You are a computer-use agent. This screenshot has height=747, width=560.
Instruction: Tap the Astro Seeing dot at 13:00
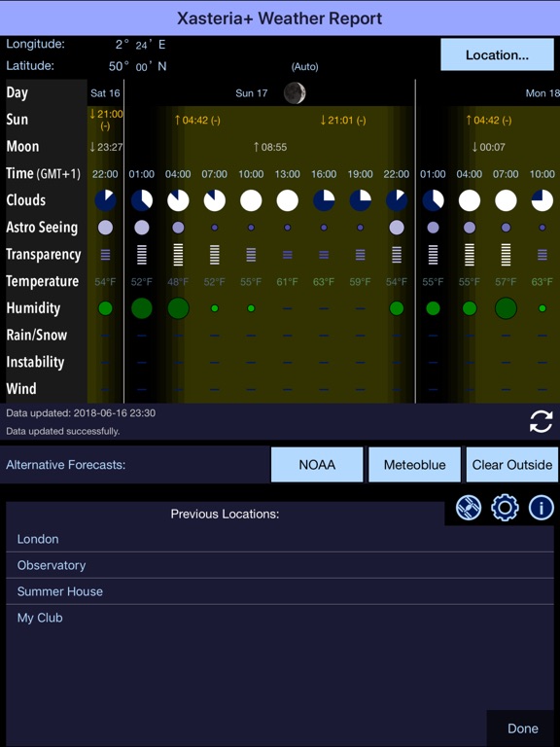[288, 228]
